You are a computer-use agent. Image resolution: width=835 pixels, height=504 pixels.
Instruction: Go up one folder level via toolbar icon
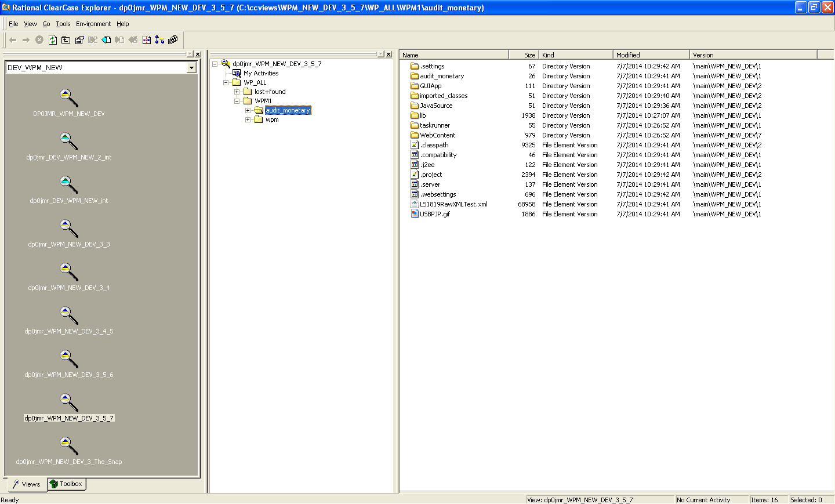[66, 40]
